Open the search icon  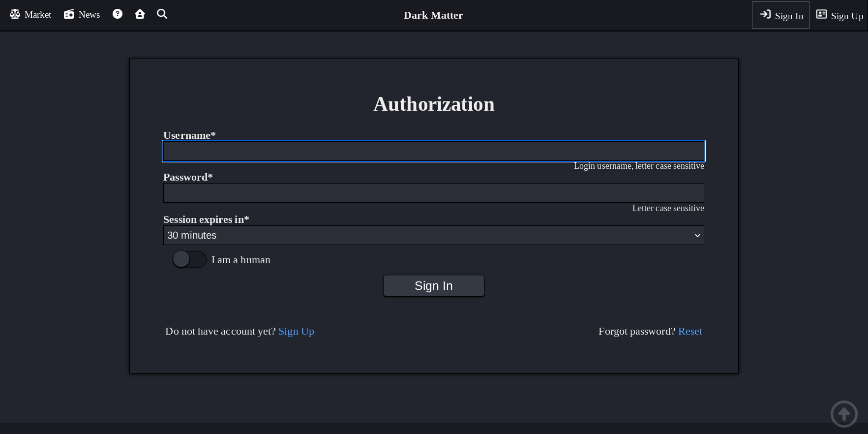tap(162, 14)
